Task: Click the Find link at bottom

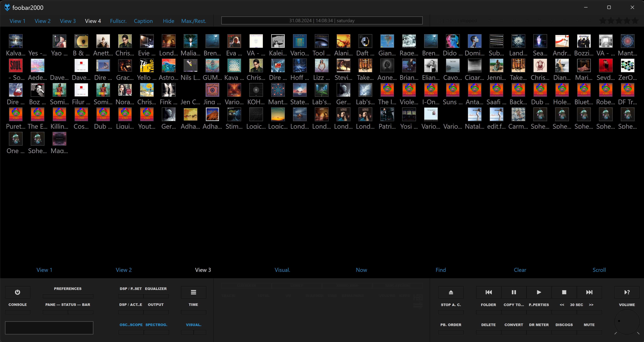Action: (441, 270)
